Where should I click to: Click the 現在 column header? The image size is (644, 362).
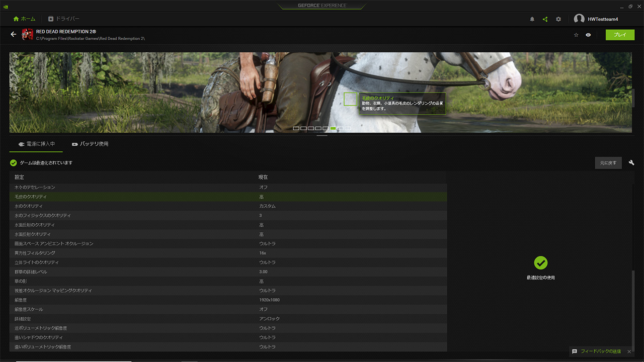pos(263,177)
